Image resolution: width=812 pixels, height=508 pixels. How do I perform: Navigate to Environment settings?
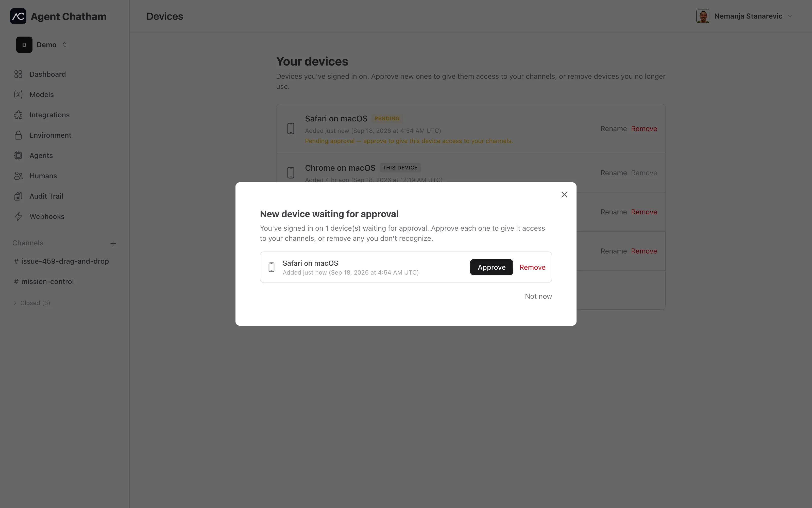[x=50, y=135]
